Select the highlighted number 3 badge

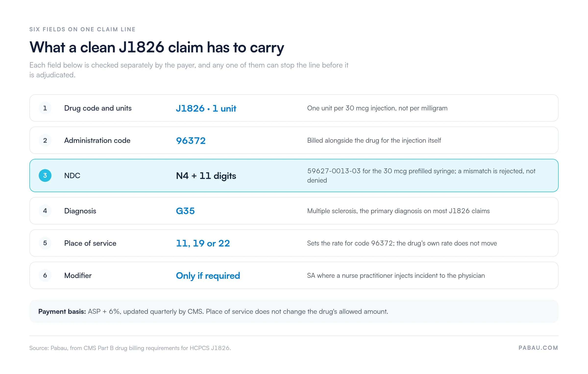[x=45, y=175]
